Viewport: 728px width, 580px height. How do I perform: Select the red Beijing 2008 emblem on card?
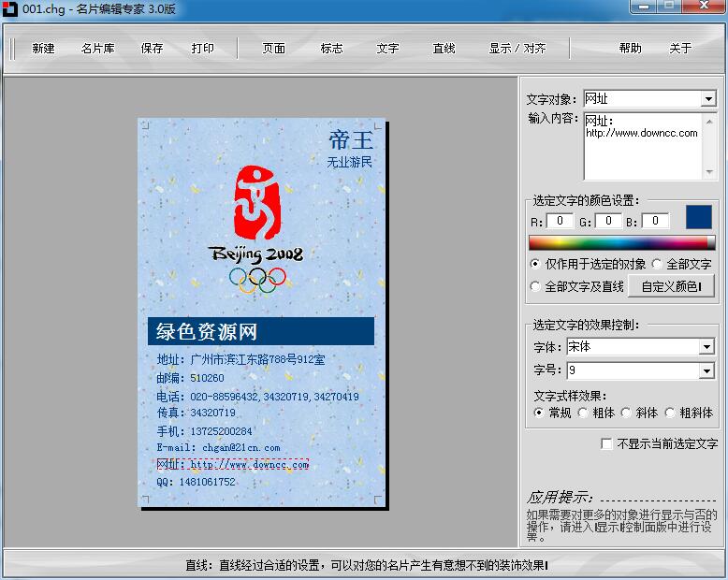(256, 200)
